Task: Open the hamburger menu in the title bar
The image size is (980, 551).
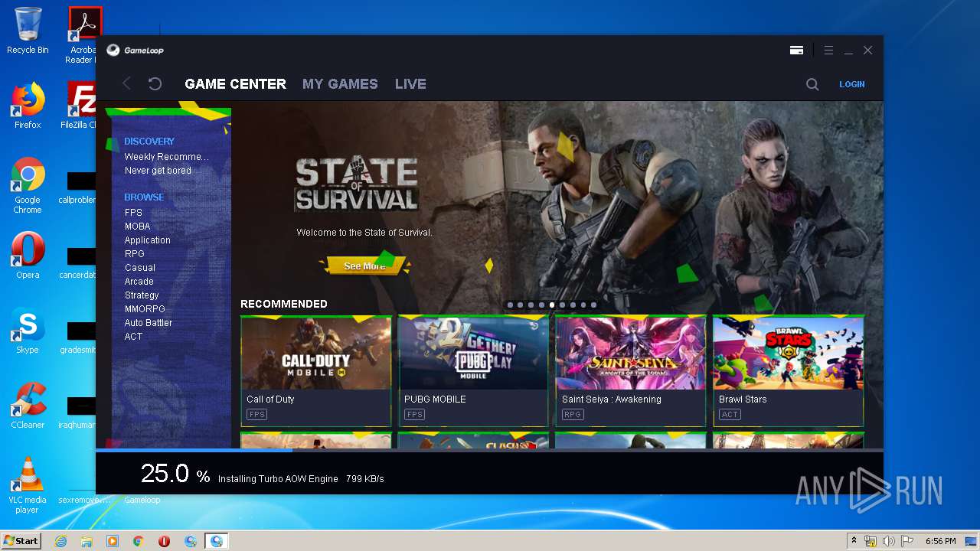Action: 828,50
